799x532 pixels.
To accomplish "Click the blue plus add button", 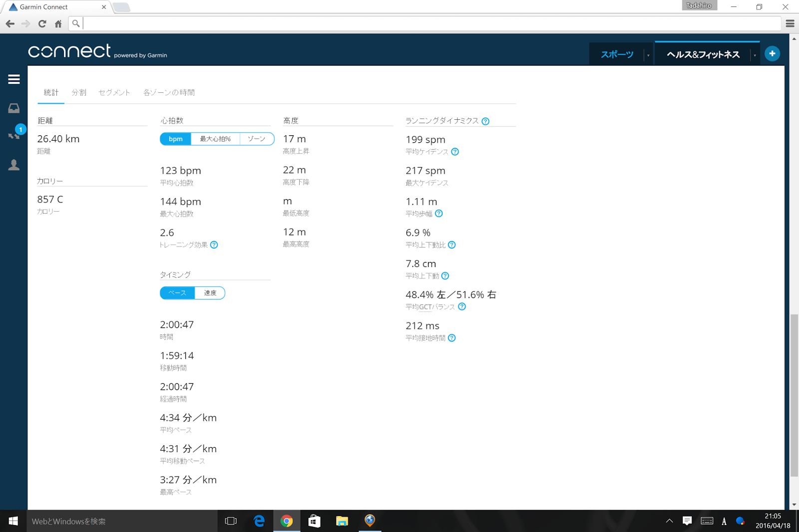I will click(772, 53).
